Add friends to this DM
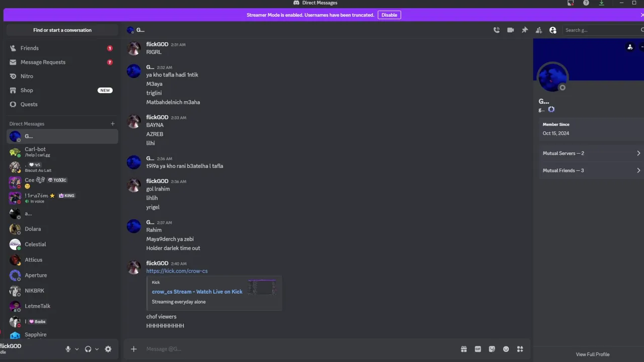 539,30
